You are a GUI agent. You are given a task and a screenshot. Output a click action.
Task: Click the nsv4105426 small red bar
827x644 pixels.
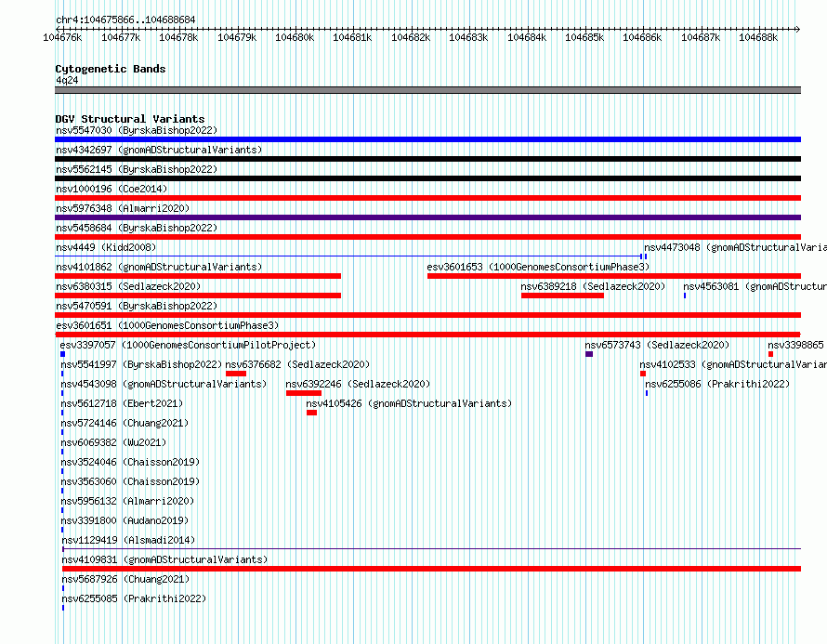pos(311,413)
